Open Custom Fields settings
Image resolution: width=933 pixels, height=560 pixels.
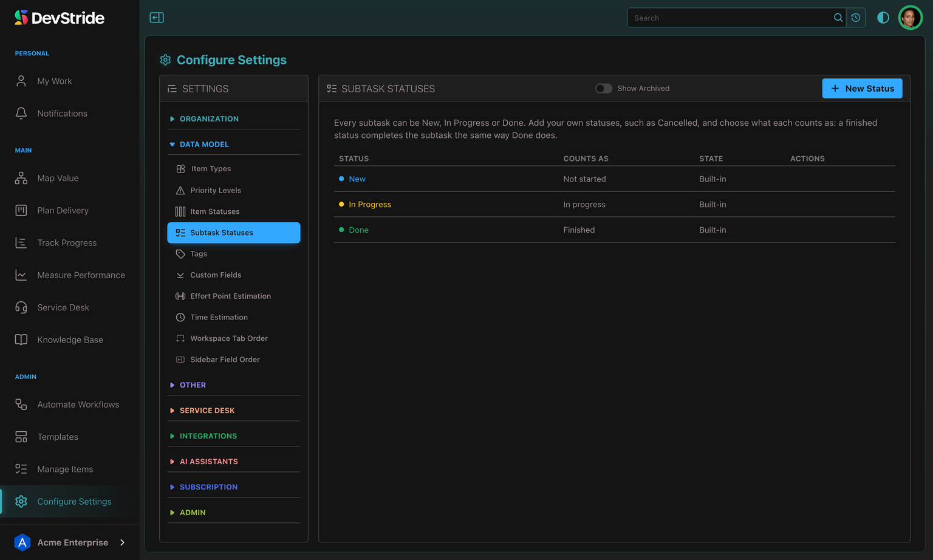point(234,275)
